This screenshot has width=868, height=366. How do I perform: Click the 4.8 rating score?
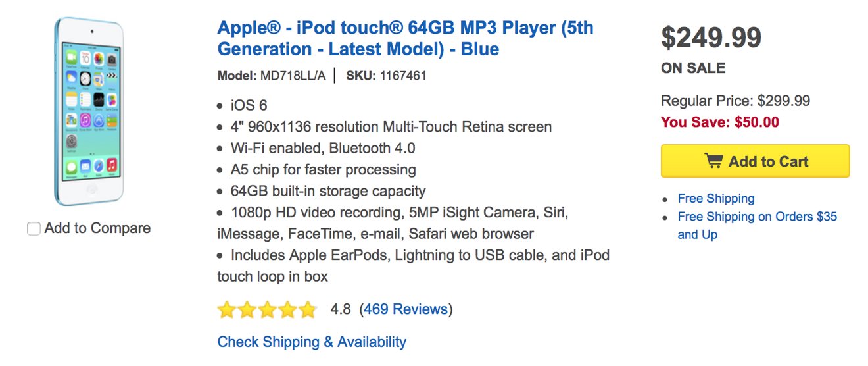[x=341, y=309]
